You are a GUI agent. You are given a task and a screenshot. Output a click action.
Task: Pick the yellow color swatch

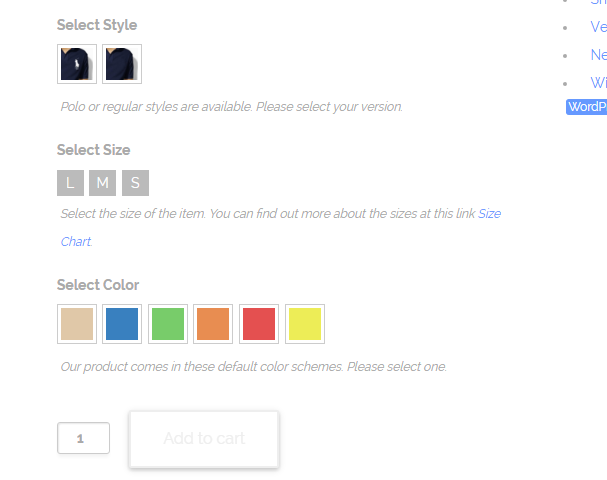pyautogui.click(x=305, y=324)
